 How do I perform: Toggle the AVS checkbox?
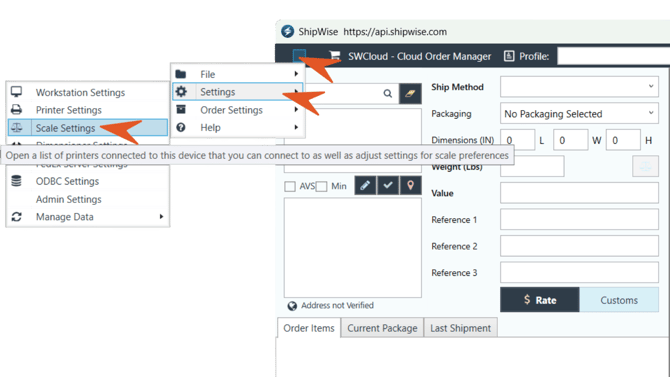pyautogui.click(x=290, y=186)
